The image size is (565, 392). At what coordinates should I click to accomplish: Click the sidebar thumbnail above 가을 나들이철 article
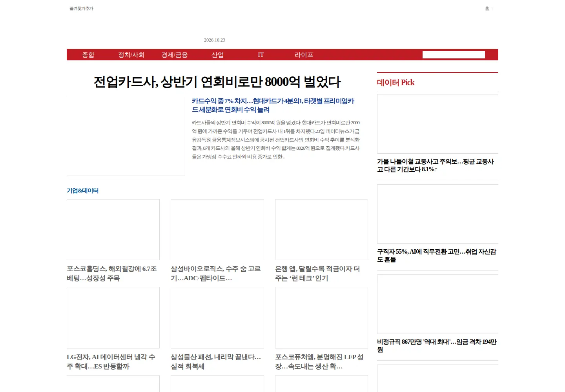click(437, 124)
